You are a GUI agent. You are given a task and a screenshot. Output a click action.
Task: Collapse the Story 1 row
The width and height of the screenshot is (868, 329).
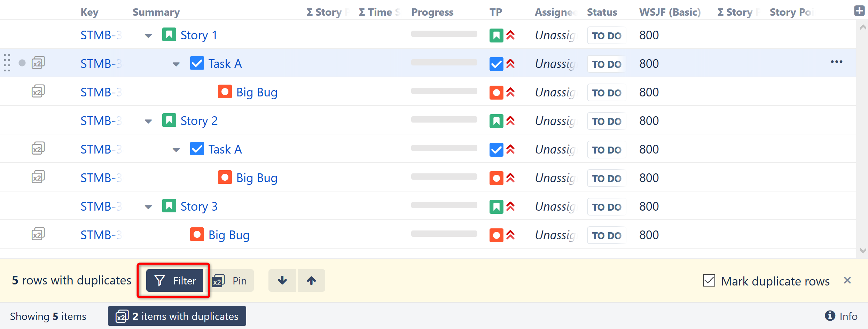148,36
